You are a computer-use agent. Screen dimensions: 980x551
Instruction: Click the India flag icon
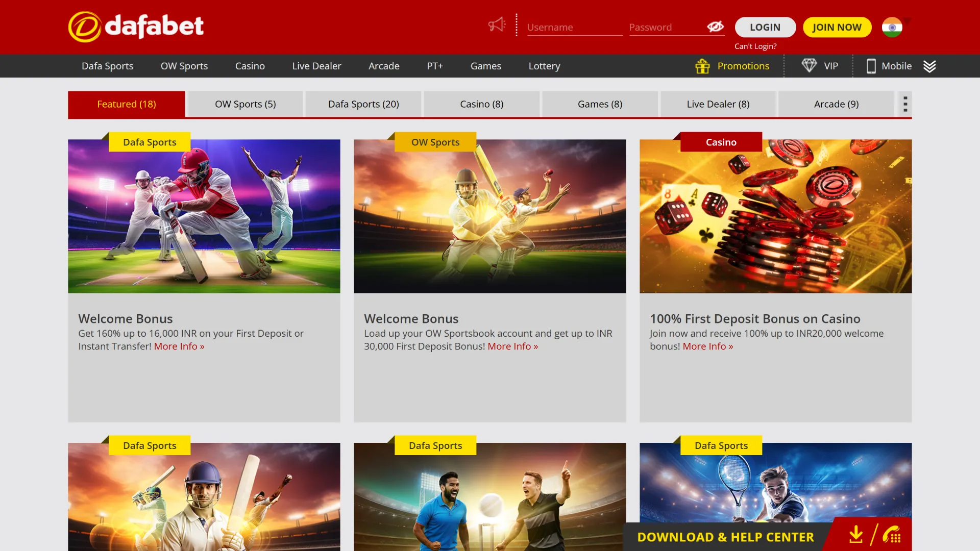(x=892, y=27)
